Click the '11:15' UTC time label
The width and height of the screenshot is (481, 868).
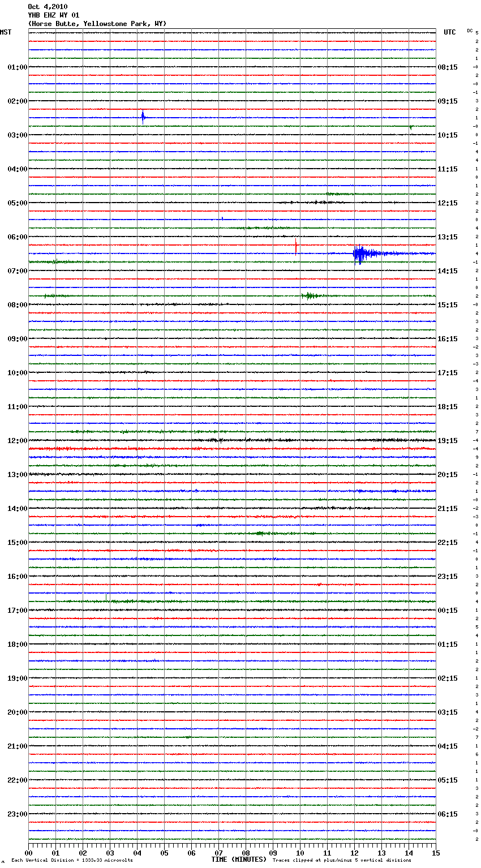click(x=448, y=169)
